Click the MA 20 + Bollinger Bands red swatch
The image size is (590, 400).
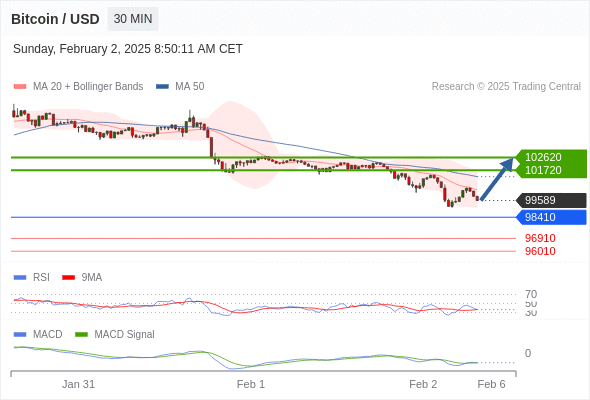pos(20,87)
